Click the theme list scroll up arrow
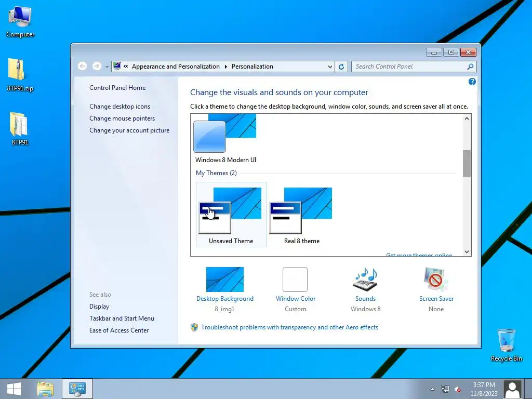Screen dimensions: 532x399 click(x=467, y=118)
